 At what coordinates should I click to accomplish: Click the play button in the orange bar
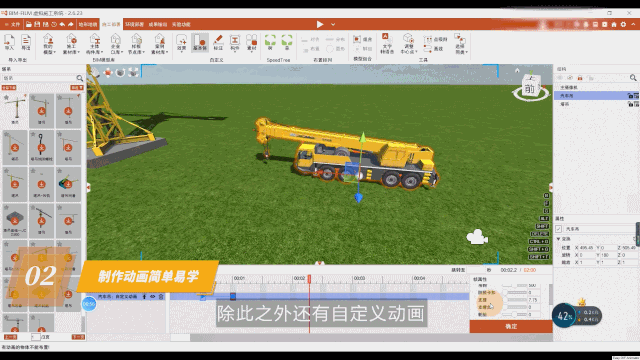[x=320, y=24]
